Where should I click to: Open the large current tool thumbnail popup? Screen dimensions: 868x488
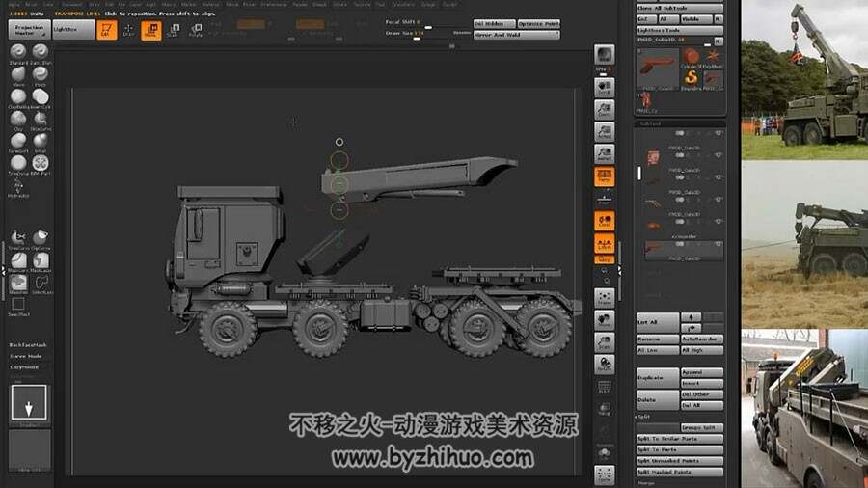[x=657, y=68]
